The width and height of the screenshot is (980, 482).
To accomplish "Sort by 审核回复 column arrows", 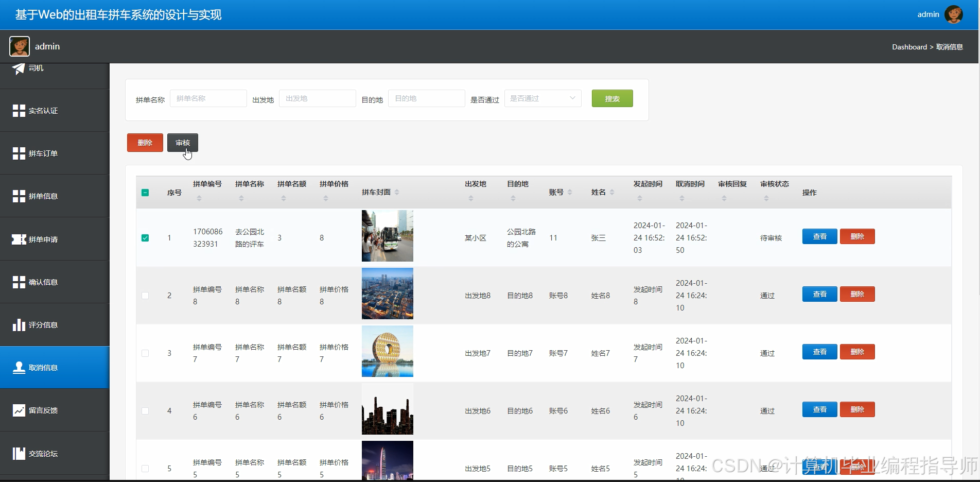I will [724, 198].
